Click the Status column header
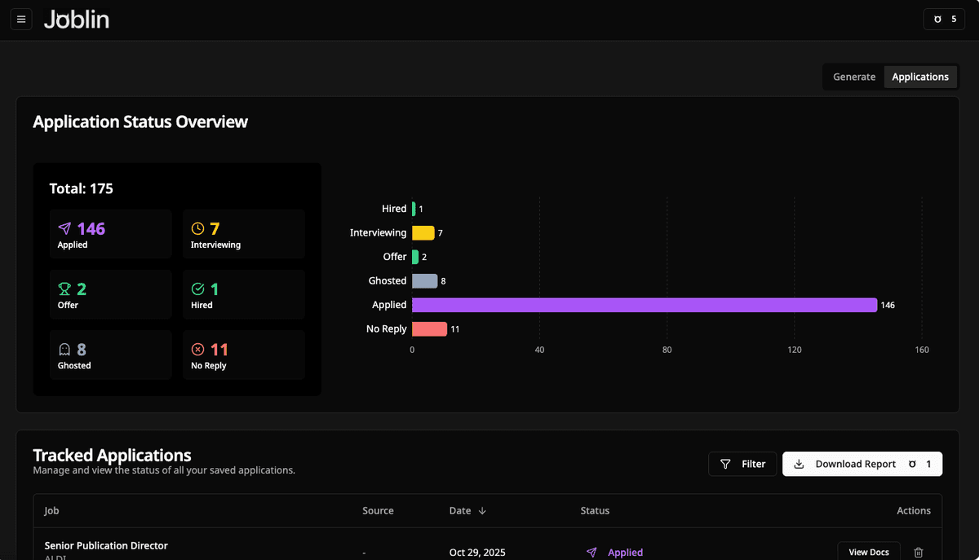This screenshot has height=560, width=979. [x=595, y=510]
